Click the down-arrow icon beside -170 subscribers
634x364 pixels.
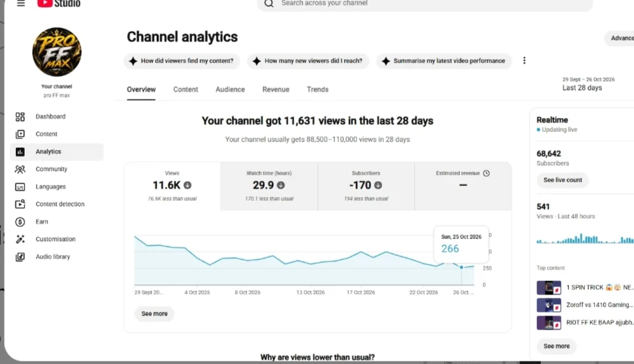378,186
